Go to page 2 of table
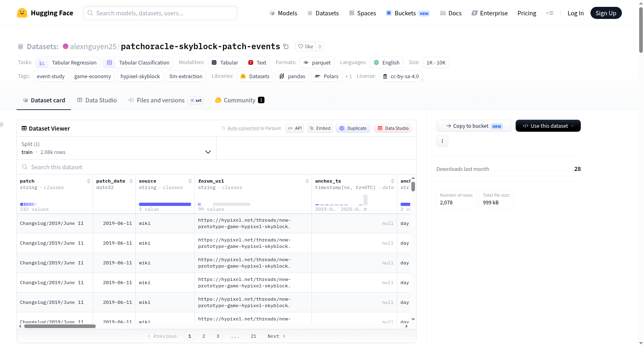This screenshot has height=347, width=644. (204, 336)
